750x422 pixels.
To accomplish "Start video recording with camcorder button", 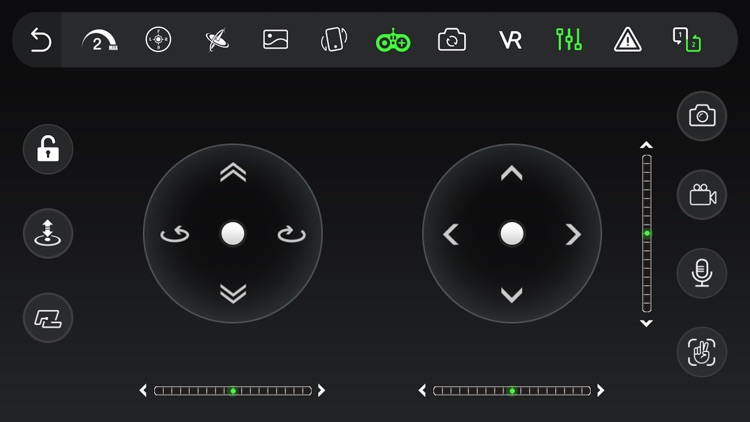I will [702, 195].
